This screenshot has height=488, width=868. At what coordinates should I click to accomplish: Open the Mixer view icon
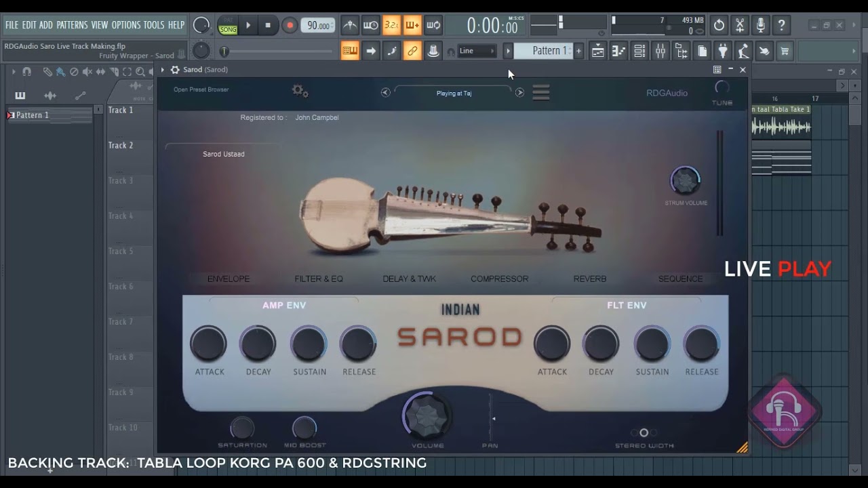coord(660,51)
